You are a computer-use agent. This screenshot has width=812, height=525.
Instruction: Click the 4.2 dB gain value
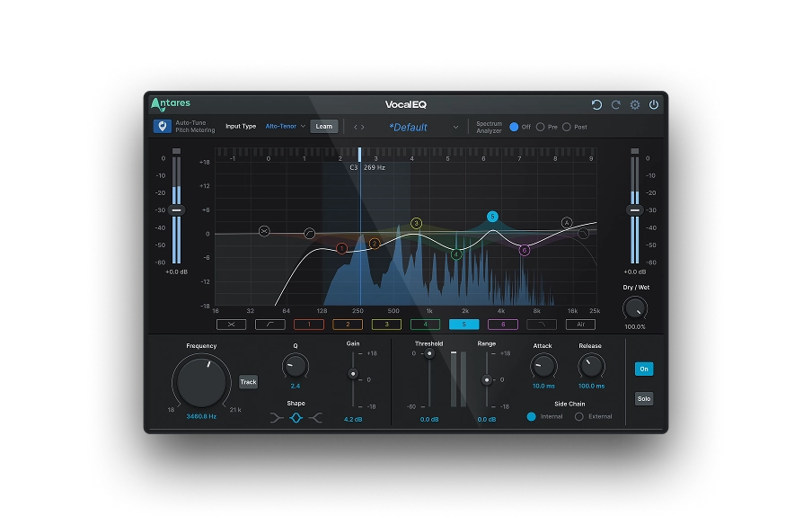click(x=353, y=419)
